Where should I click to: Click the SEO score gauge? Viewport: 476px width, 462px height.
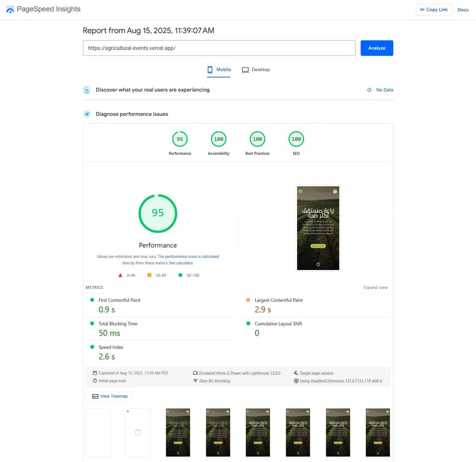pos(296,139)
